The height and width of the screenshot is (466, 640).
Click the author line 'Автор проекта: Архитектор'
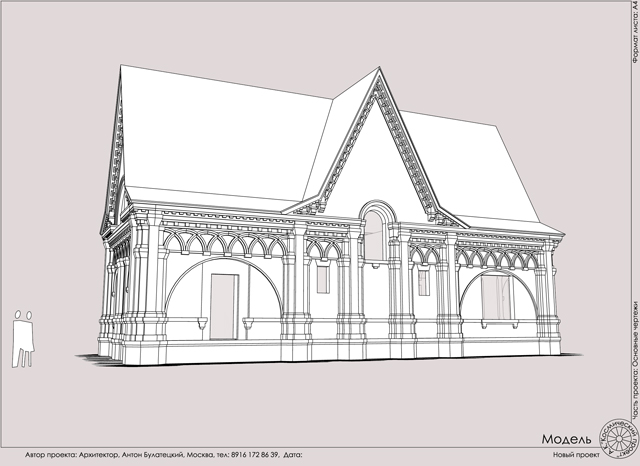click(72, 455)
